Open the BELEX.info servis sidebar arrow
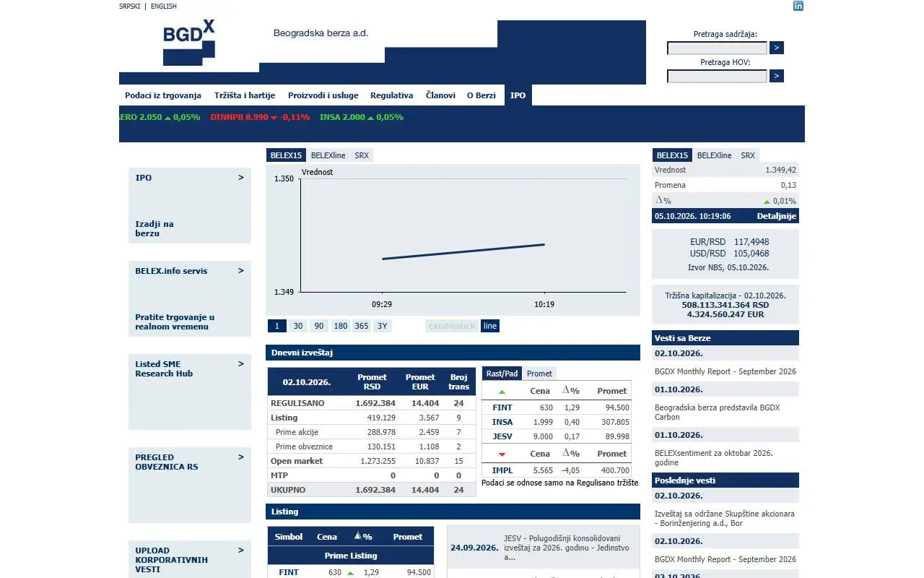The image size is (924, 578). 241,271
